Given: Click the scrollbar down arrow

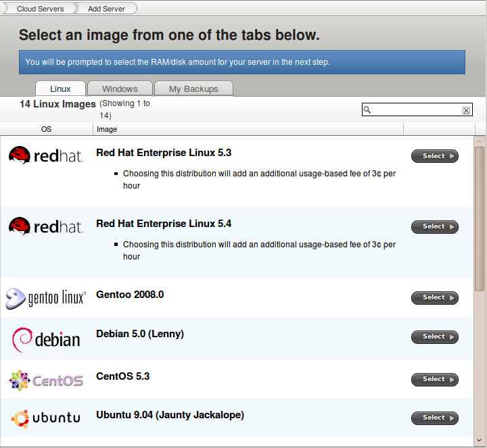Looking at the screenshot, I should [x=480, y=441].
